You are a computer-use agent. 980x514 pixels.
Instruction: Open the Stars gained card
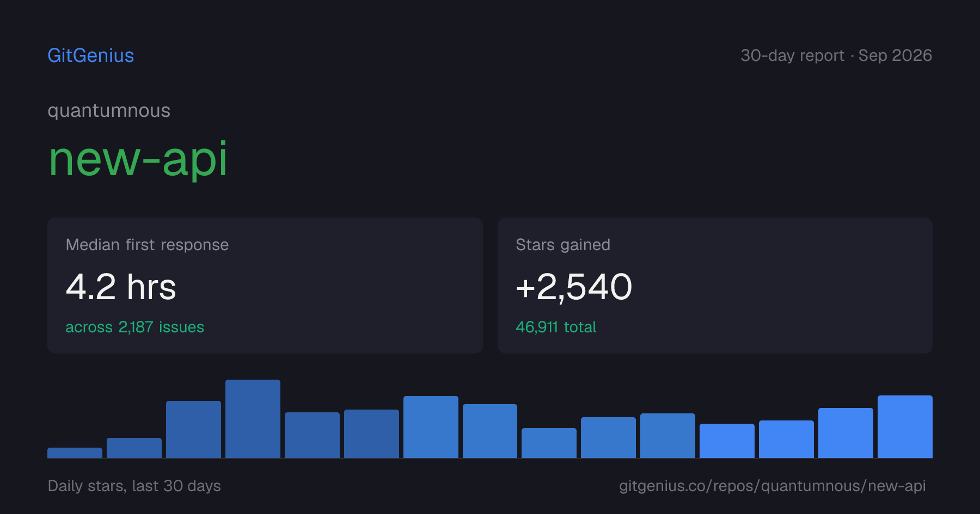715,286
